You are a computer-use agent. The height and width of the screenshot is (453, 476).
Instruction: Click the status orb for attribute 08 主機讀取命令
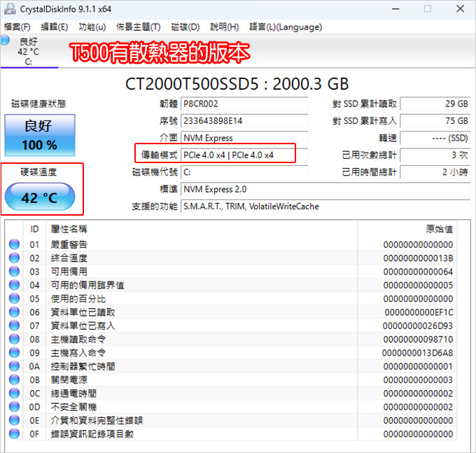pyautogui.click(x=14, y=339)
